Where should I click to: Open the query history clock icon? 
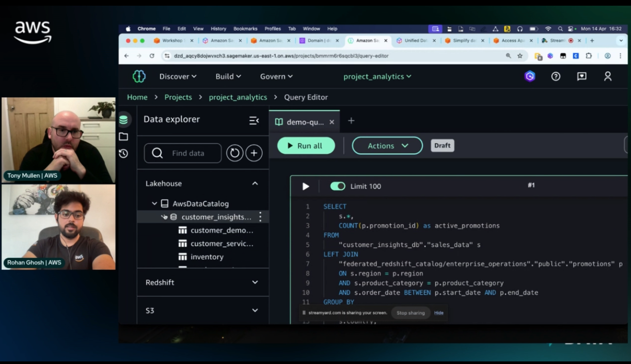123,153
